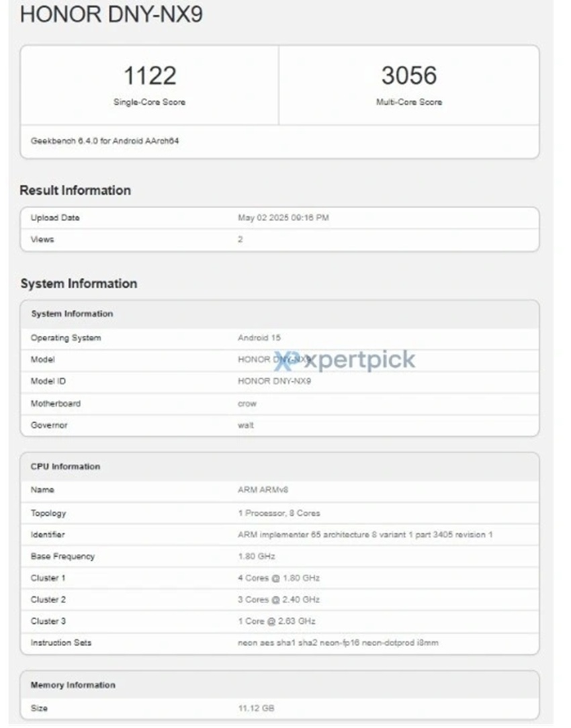Click the Model ID row label
This screenshot has width=571, height=728.
(x=48, y=381)
